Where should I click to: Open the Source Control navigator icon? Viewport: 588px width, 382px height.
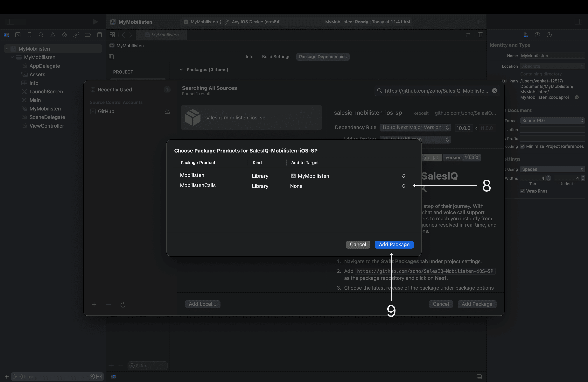[18, 35]
